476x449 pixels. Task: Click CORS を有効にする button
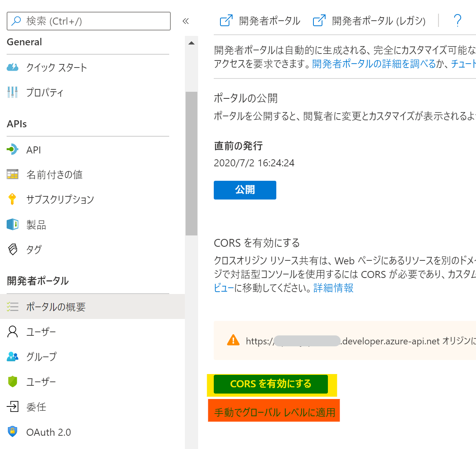[271, 384]
